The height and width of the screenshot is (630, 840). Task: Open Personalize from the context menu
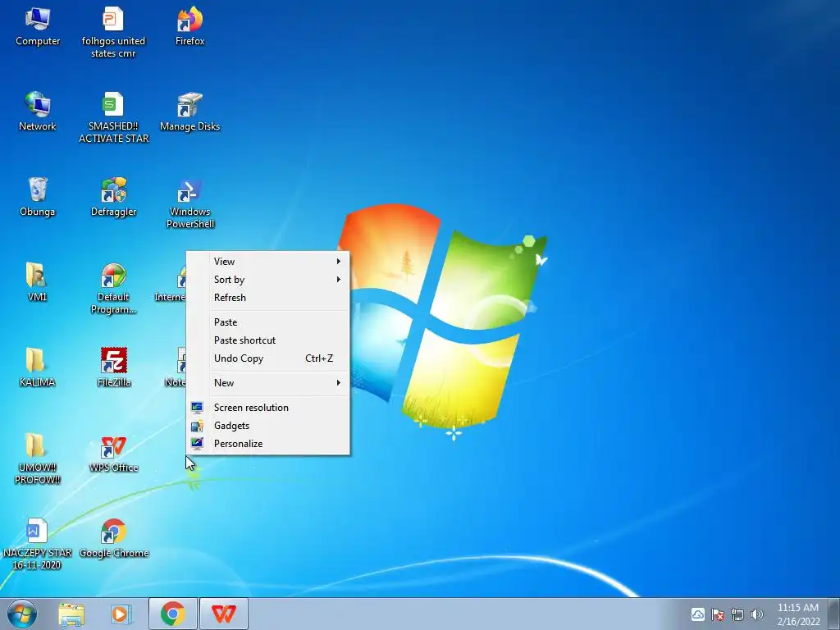268,444
